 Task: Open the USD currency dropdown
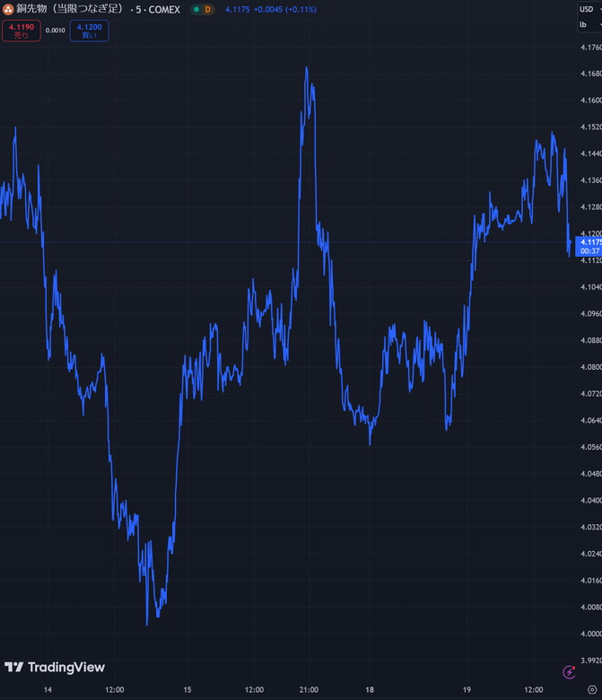(x=589, y=9)
